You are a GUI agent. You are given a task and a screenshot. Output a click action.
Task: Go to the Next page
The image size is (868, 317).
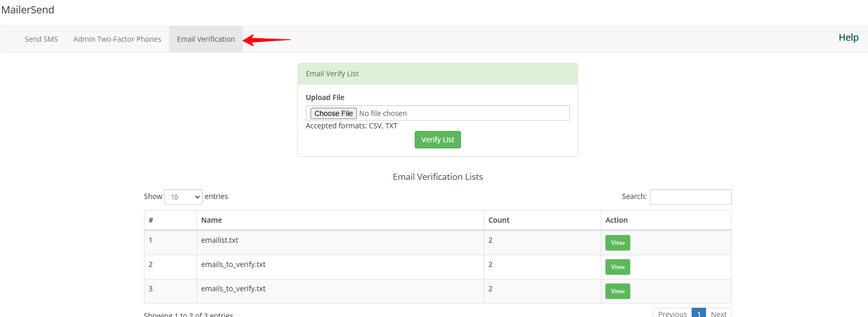pyautogui.click(x=718, y=313)
